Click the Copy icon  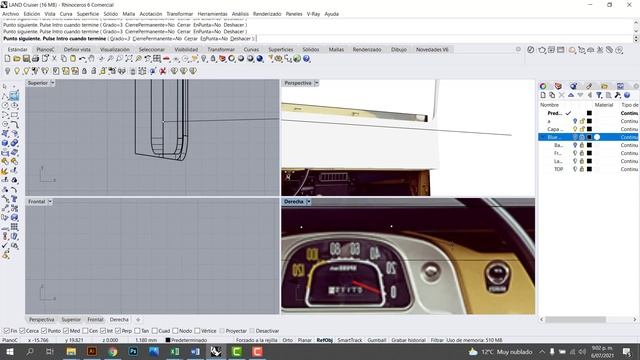click(64, 59)
